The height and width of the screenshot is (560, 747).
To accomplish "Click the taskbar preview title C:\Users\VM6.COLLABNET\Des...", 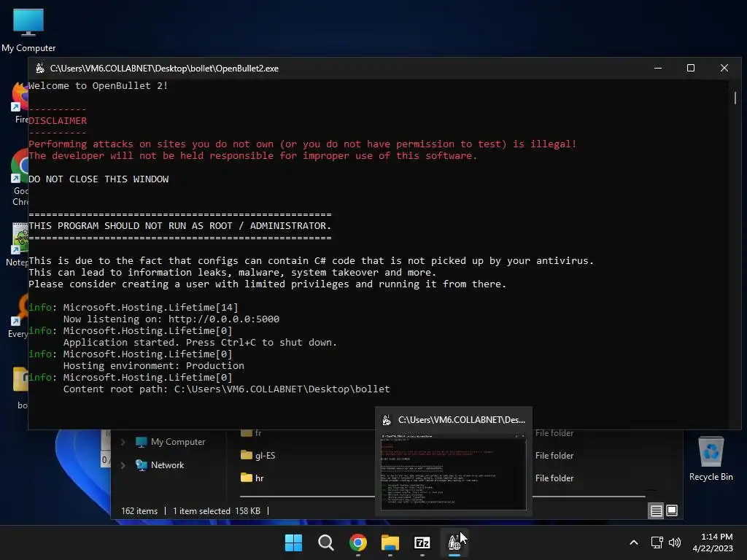I will [x=461, y=419].
